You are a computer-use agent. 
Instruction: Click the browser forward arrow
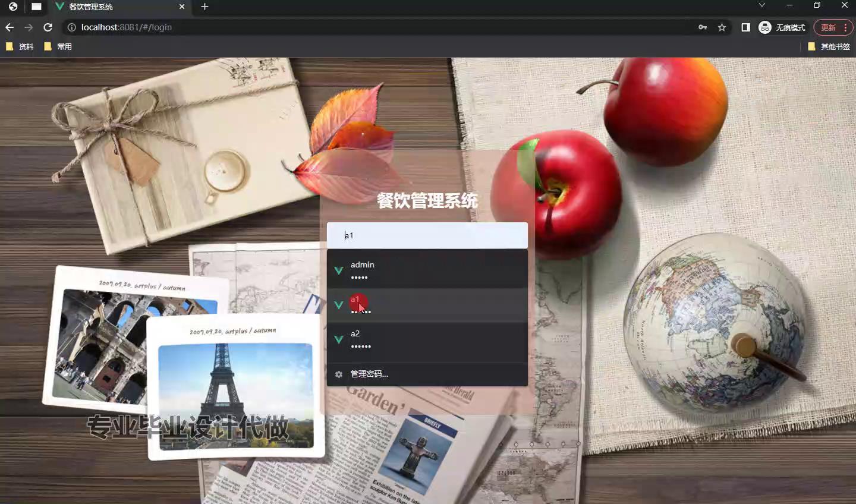coord(29,27)
